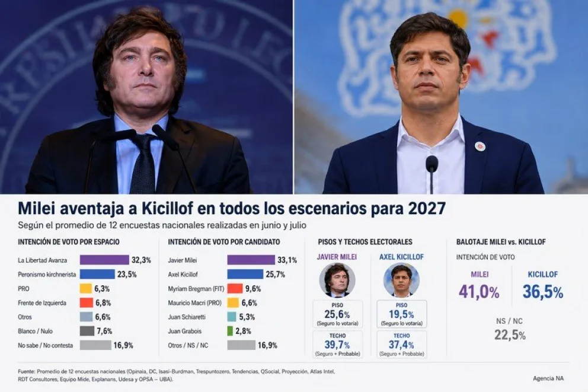Screen dimensions: 588x392
Task: Click the yellow PRO bar
Action: [x=86, y=288]
